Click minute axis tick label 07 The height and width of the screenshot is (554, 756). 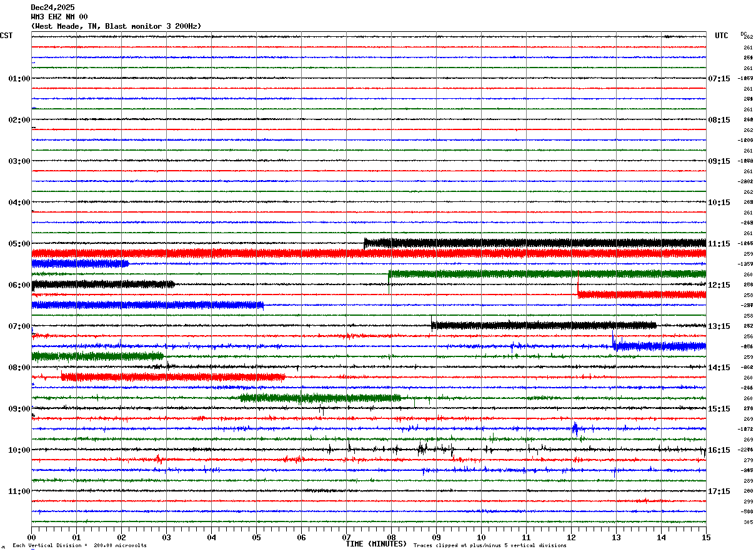(346, 537)
